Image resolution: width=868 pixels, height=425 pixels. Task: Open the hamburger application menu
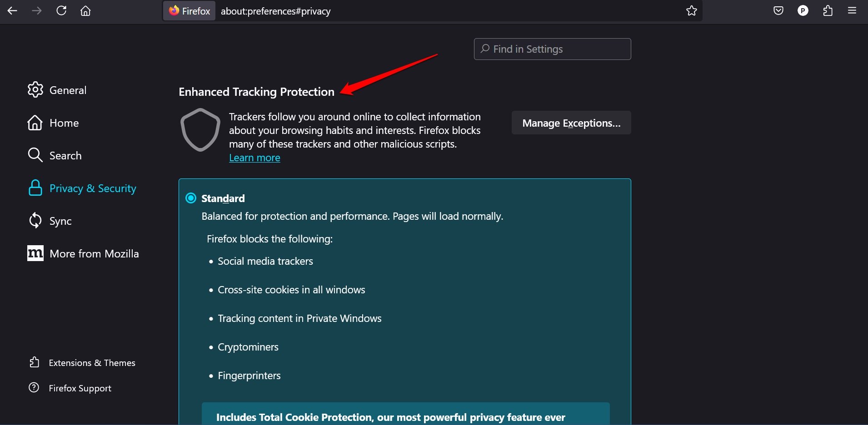[852, 11]
